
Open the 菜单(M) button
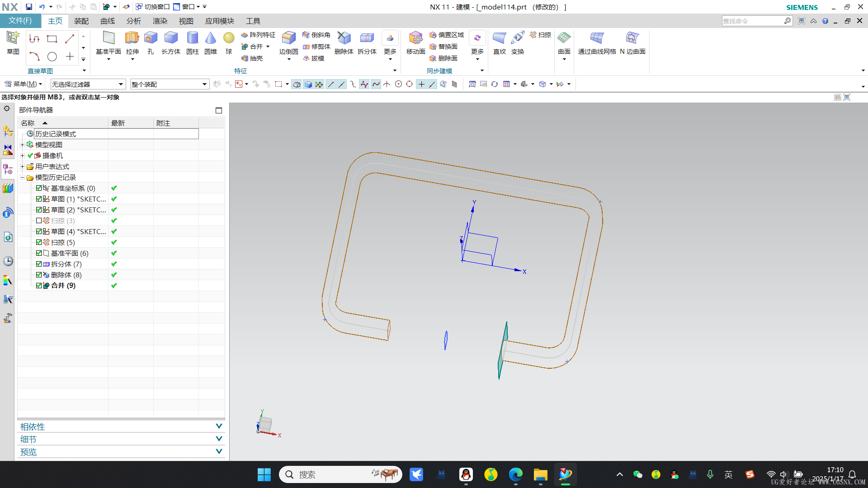click(23, 84)
